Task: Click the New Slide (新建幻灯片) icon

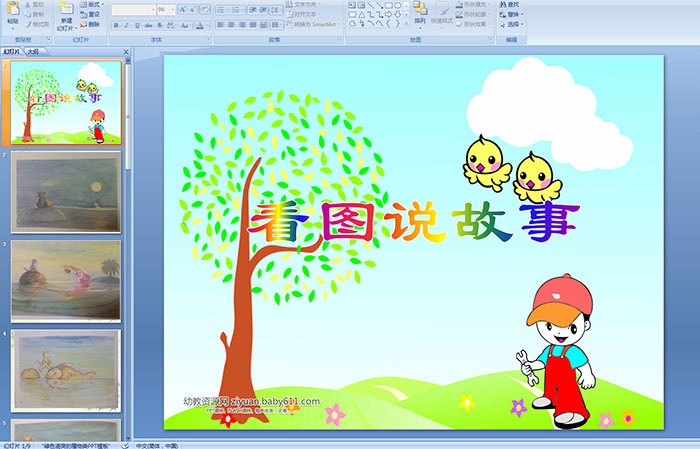Action: (67, 9)
